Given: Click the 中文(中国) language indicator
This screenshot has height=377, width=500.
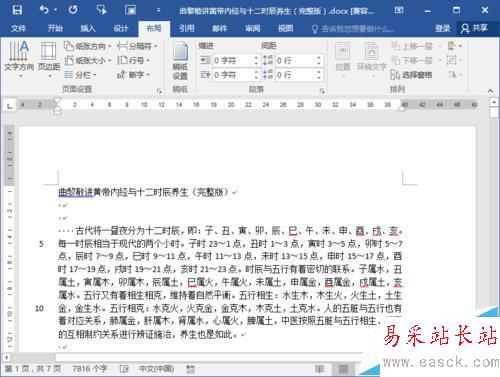Looking at the screenshot, I should coord(156,369).
